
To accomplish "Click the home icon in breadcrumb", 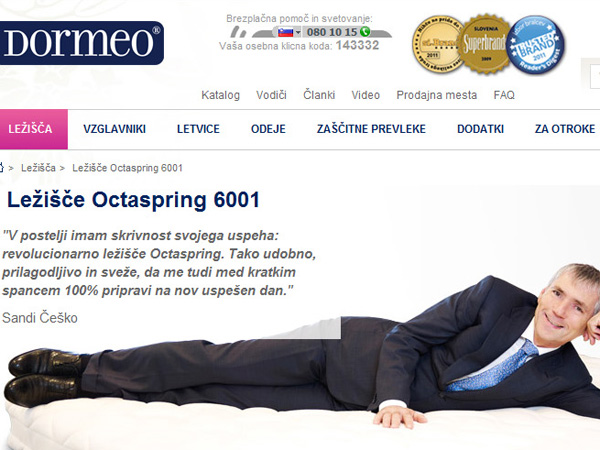I will [2, 168].
